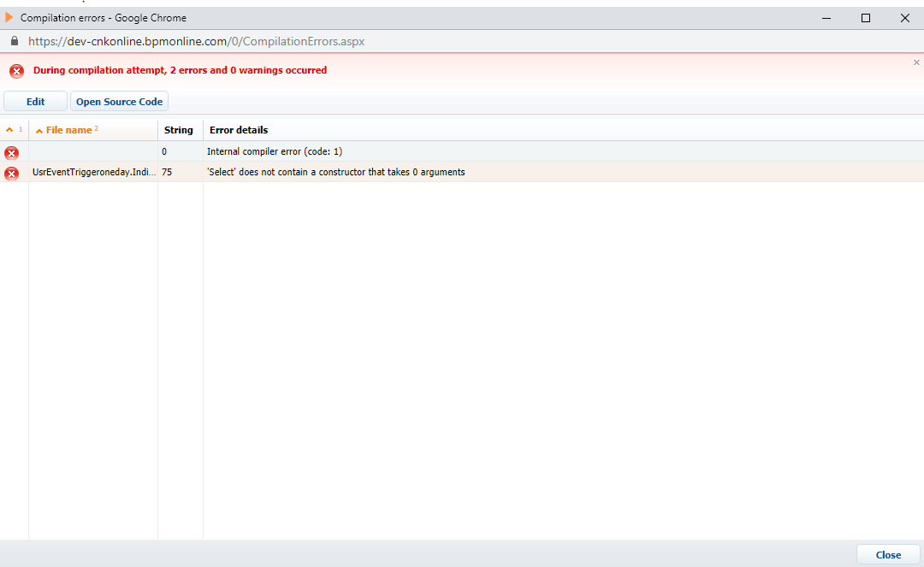Click error icon of UsrEventTriggeroneday row
Screen dimensions: 924x567
click(11, 174)
